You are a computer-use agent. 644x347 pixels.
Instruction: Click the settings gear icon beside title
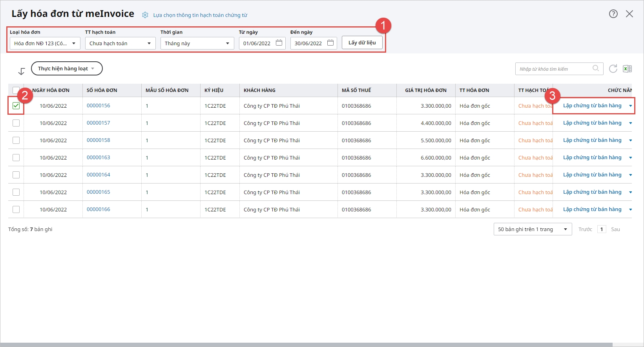[x=145, y=15]
